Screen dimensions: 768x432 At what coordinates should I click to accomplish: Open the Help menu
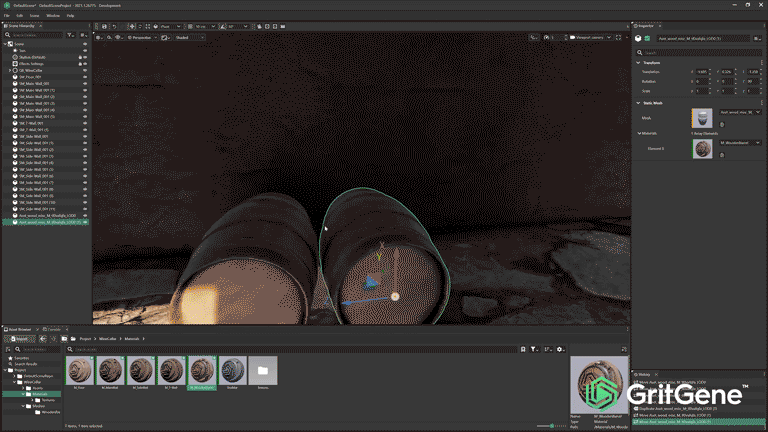[x=71, y=16]
